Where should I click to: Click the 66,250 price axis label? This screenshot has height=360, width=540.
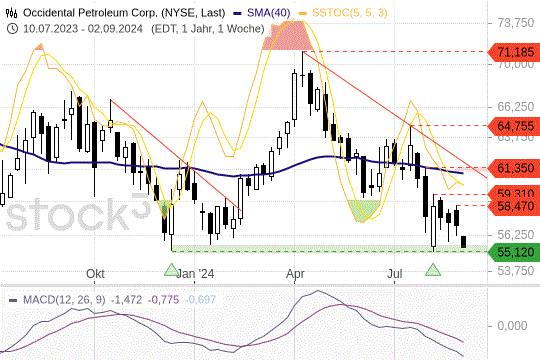point(516,107)
